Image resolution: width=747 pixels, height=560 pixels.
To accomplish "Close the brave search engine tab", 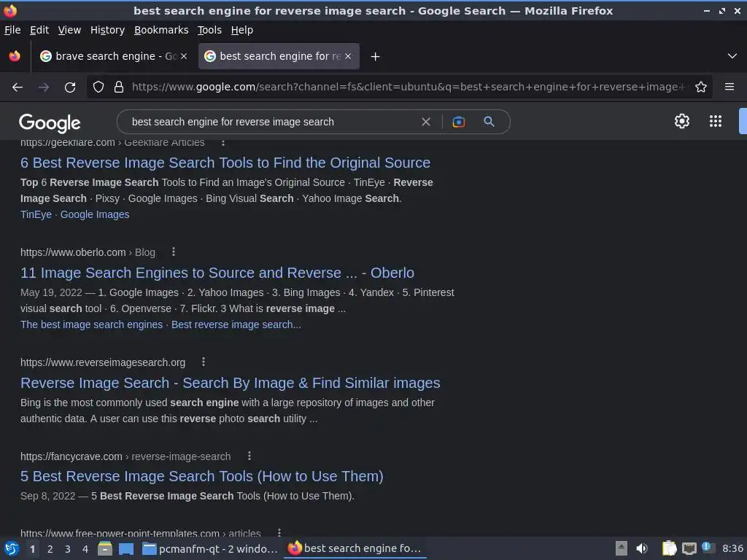I will pos(184,56).
